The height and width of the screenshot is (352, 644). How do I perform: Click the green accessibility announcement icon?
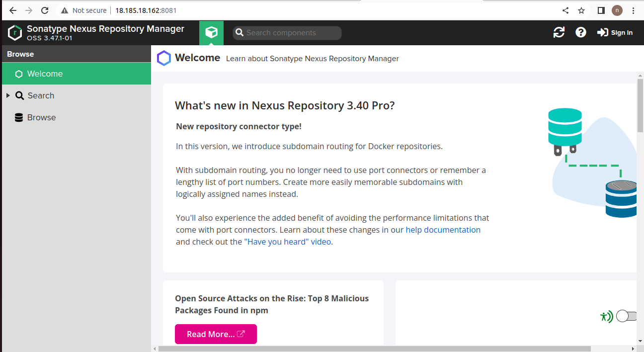(607, 316)
